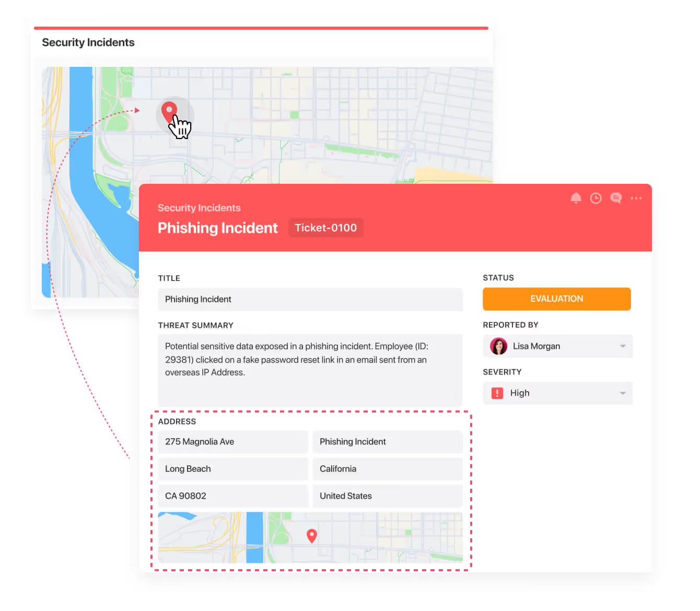Image resolution: width=700 pixels, height=611 pixels.
Task: Edit the 275 Magnolia Ave street field
Action: tap(232, 442)
